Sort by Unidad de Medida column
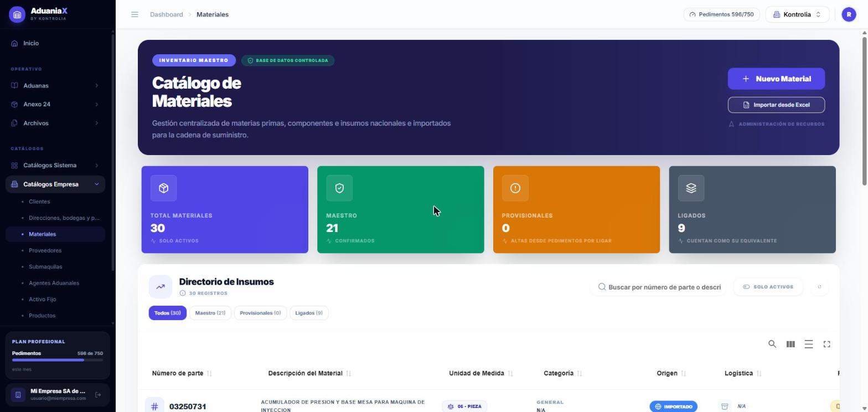The width and height of the screenshot is (868, 412). pyautogui.click(x=481, y=373)
